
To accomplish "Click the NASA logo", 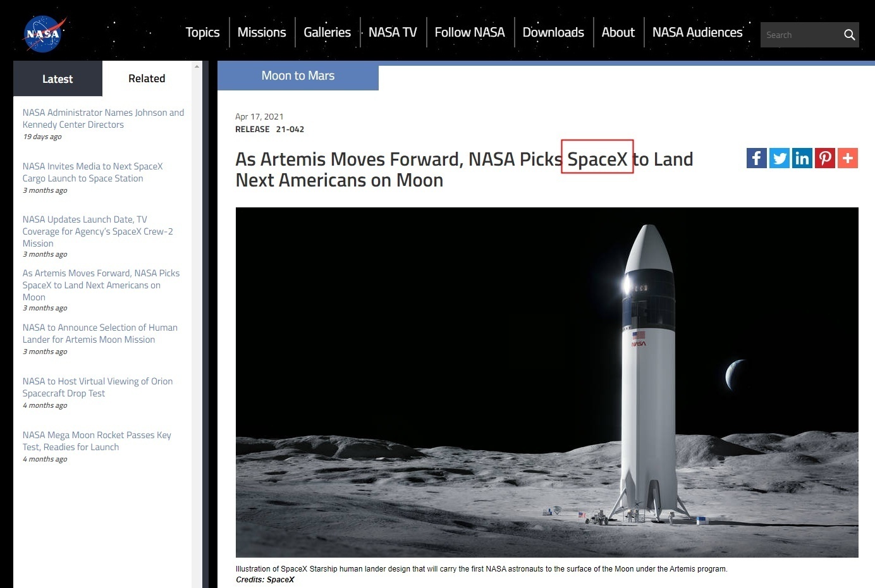I will tap(43, 34).
